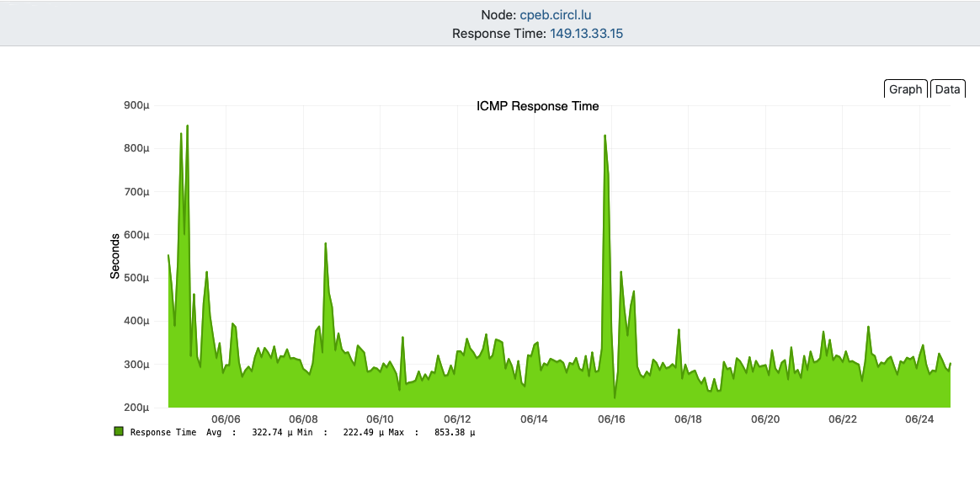Select the 06/16 x-axis date label
The image size is (980, 480).
point(611,419)
